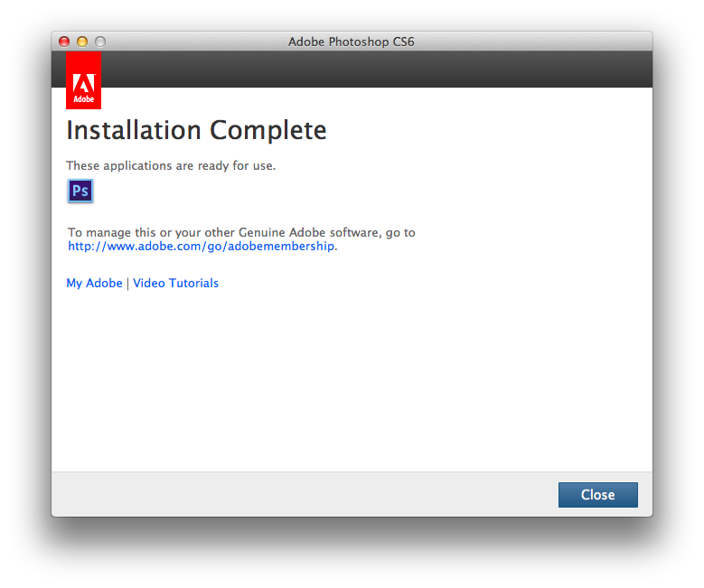Click the grayed-out zoom window dot
704x588 pixels.
(x=100, y=42)
